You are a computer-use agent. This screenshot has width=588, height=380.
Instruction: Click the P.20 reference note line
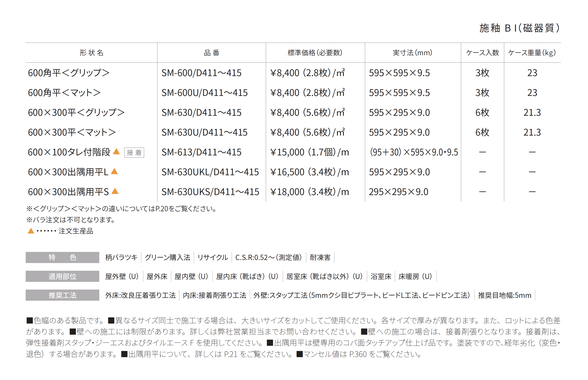tap(121, 209)
